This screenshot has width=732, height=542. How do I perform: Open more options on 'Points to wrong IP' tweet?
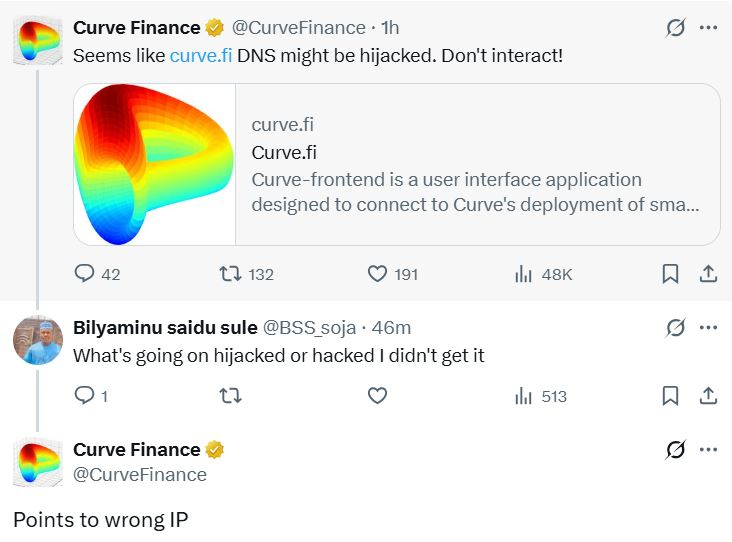(708, 450)
